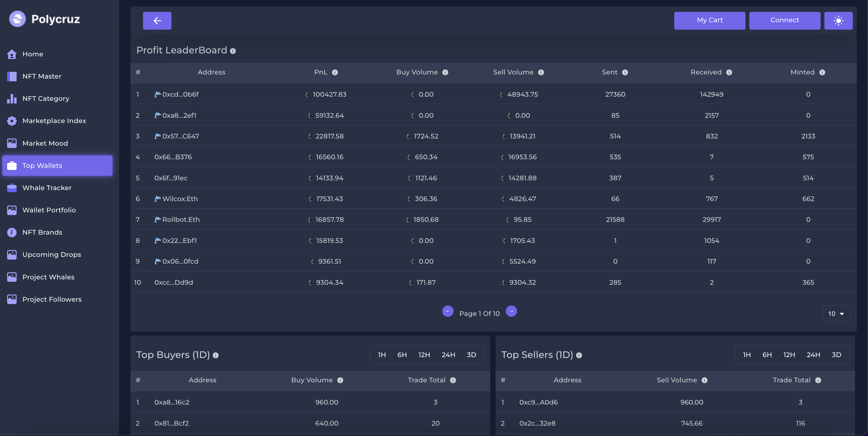Click info icon beside Top Sellers title

pos(579,355)
